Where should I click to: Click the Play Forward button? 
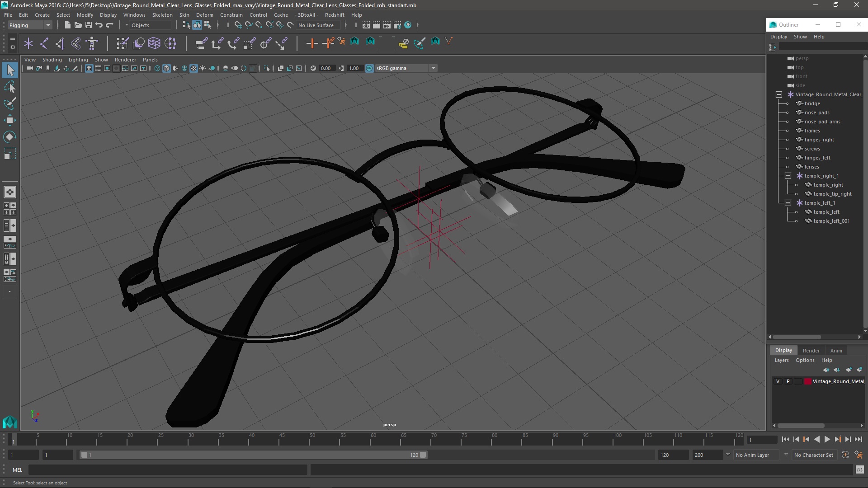click(827, 439)
